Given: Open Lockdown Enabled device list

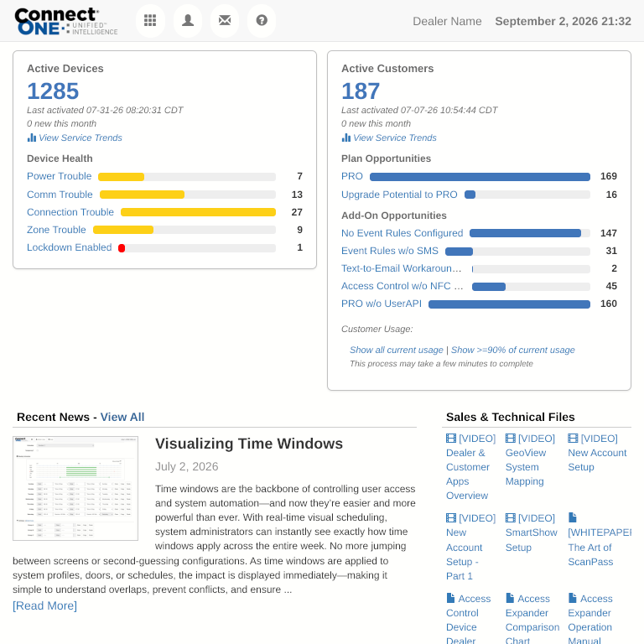Looking at the screenshot, I should point(70,247).
